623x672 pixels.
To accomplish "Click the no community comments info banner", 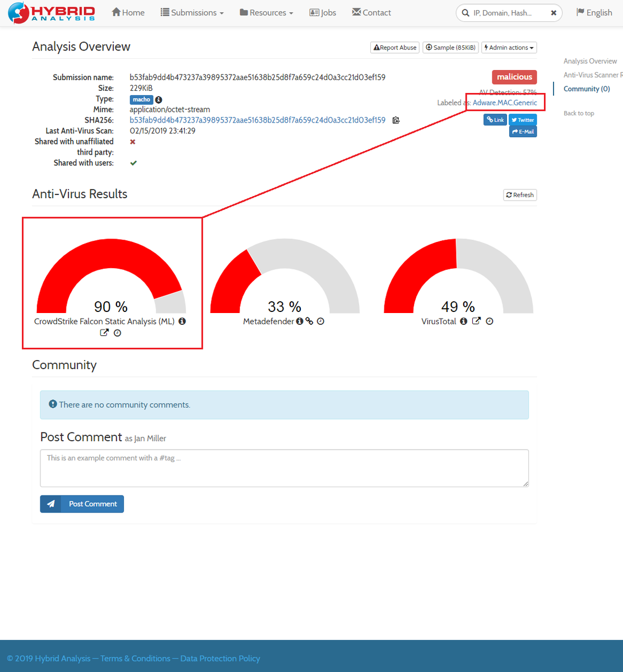I will point(285,405).
